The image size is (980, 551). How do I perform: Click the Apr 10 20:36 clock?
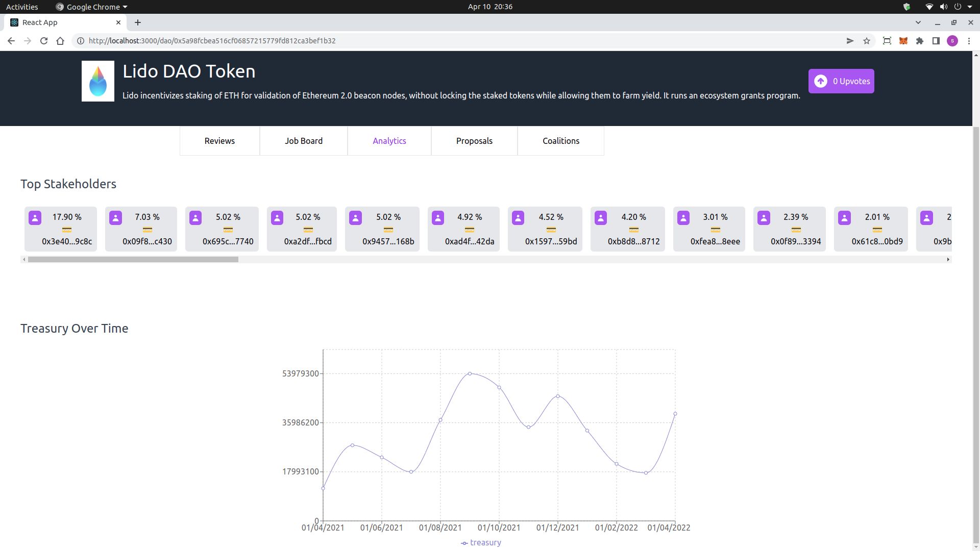coord(490,7)
